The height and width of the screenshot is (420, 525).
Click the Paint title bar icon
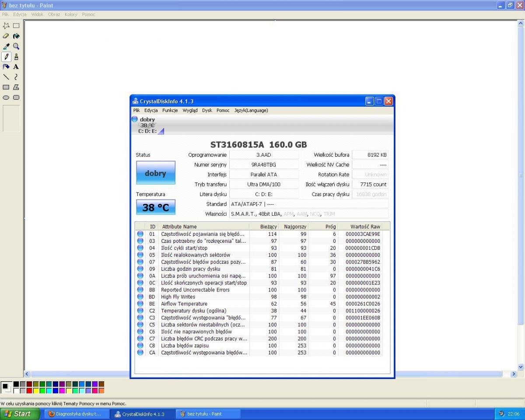tap(4, 5)
